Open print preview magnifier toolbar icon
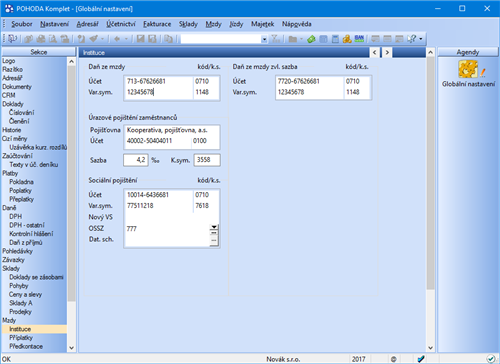The width and height of the screenshot is (500, 364). click(53, 39)
